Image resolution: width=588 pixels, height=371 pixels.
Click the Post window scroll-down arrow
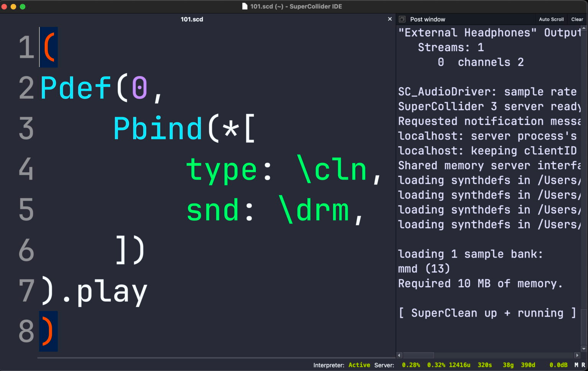pyautogui.click(x=584, y=349)
